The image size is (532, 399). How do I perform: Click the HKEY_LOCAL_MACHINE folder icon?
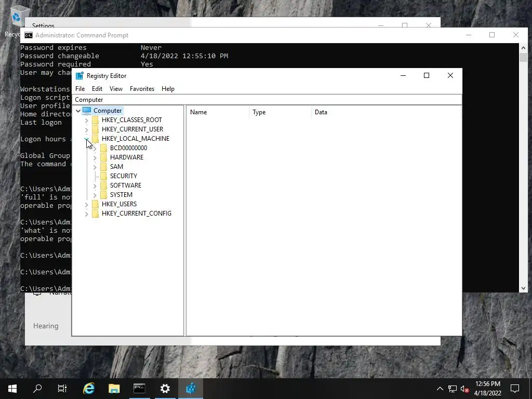click(x=96, y=138)
